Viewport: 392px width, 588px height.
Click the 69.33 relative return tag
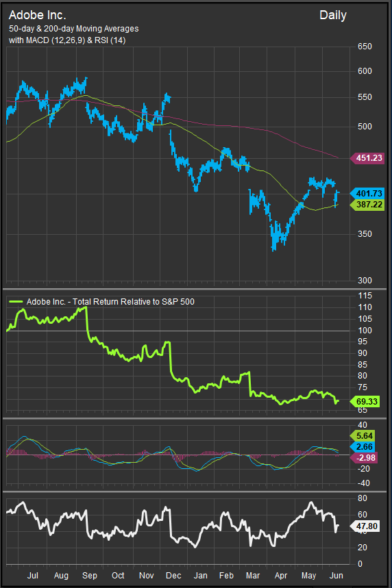365,401
